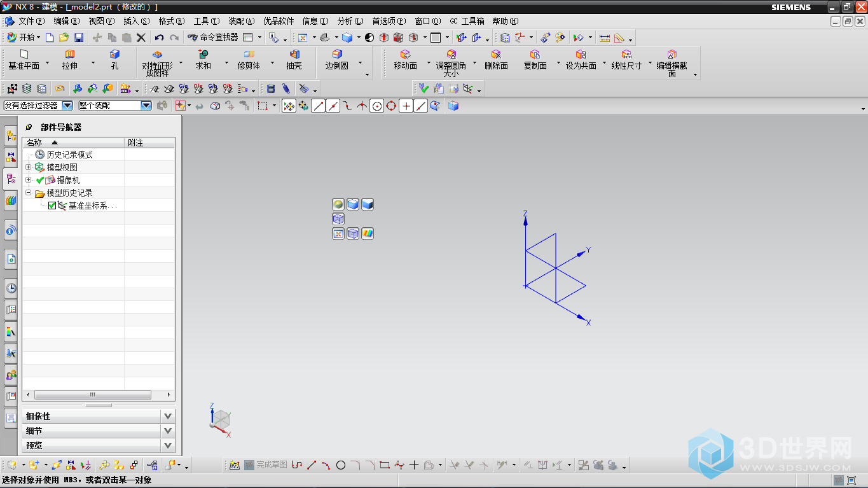
Task: Open the 编辑 menu
Action: click(x=67, y=21)
